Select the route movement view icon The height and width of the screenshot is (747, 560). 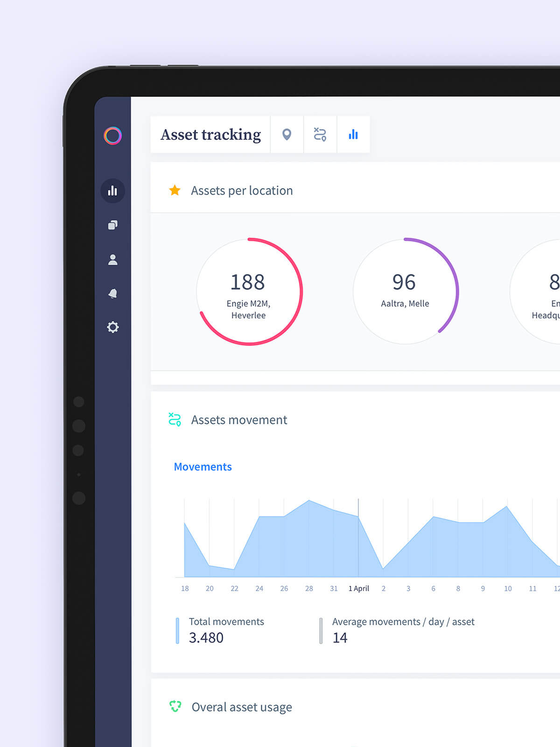tap(320, 134)
